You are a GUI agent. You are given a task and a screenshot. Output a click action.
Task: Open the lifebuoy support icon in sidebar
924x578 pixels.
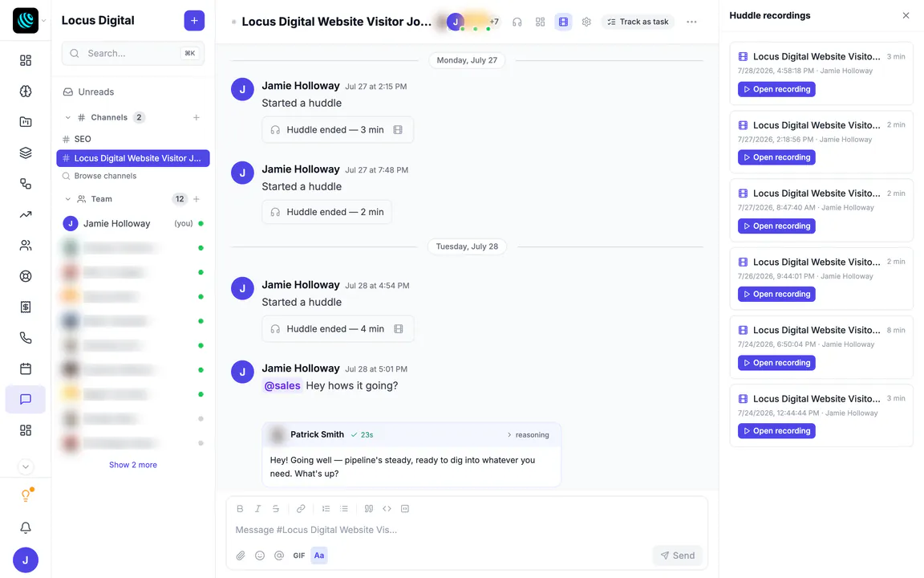coord(26,276)
